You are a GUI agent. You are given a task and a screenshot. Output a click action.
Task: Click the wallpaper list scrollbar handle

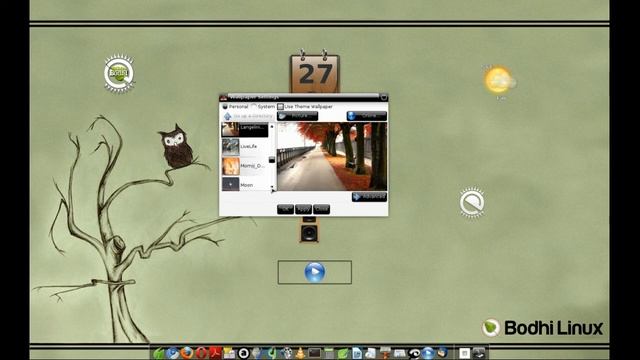[x=272, y=160]
